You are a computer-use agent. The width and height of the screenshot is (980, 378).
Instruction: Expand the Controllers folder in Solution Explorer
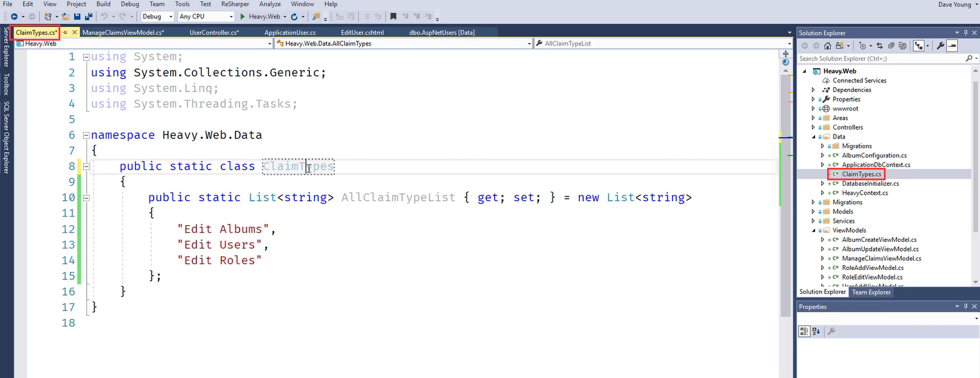[x=813, y=127]
